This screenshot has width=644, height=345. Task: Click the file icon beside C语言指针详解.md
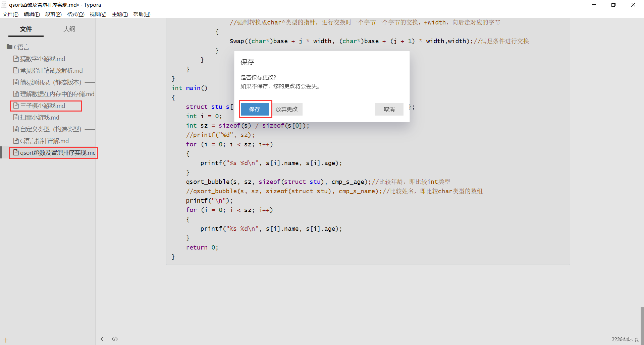tap(16, 141)
